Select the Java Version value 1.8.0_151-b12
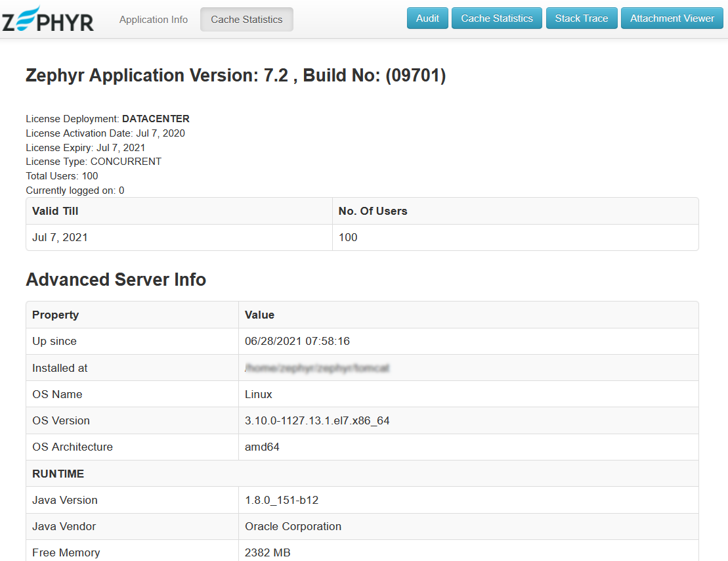The image size is (728, 561). point(282,500)
